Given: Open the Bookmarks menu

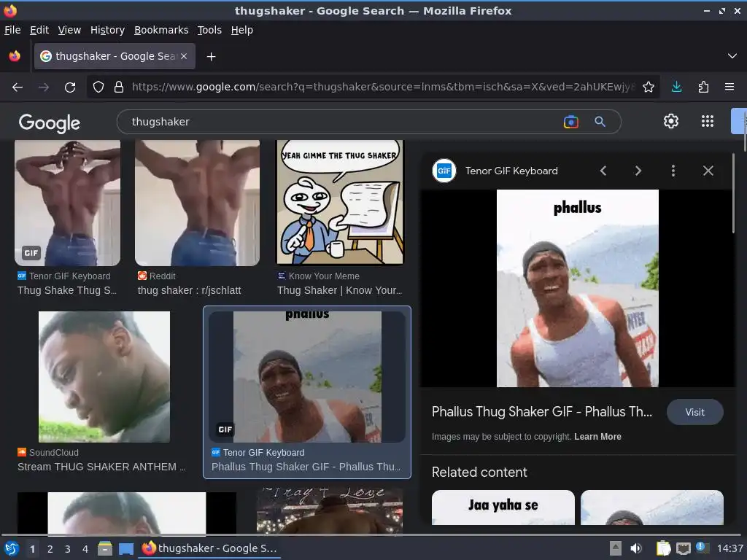Looking at the screenshot, I should [x=161, y=30].
